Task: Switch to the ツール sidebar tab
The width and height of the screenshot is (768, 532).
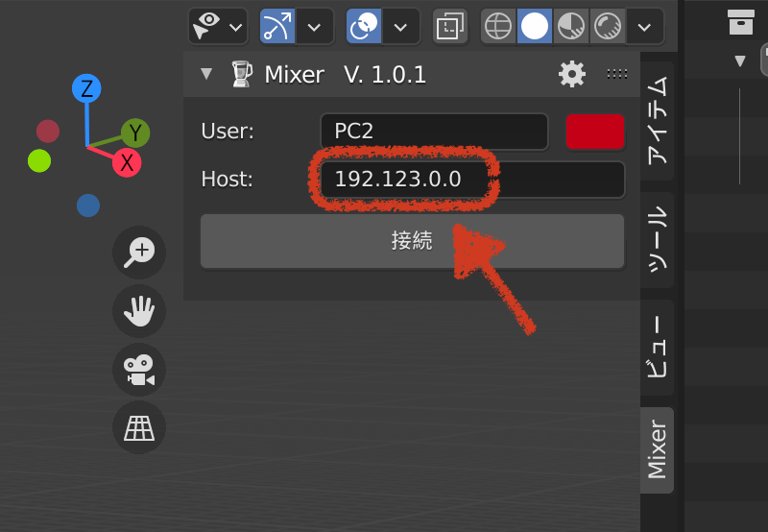Action: point(658,239)
